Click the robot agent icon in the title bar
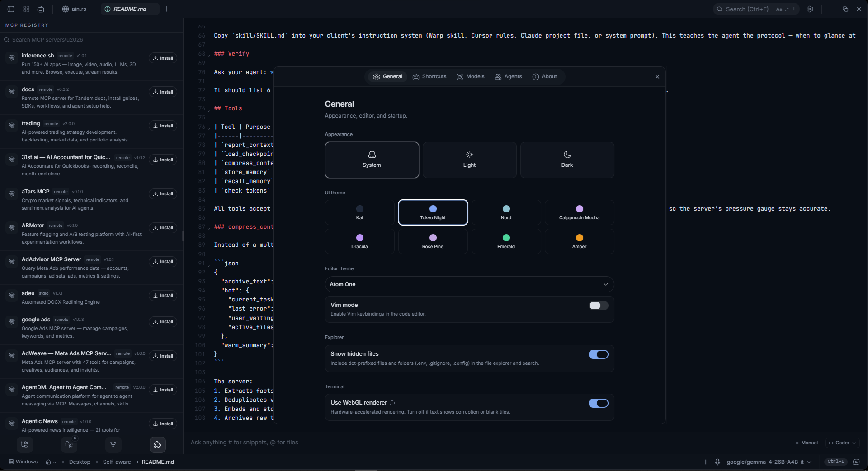The height and width of the screenshot is (471, 868). [41, 9]
